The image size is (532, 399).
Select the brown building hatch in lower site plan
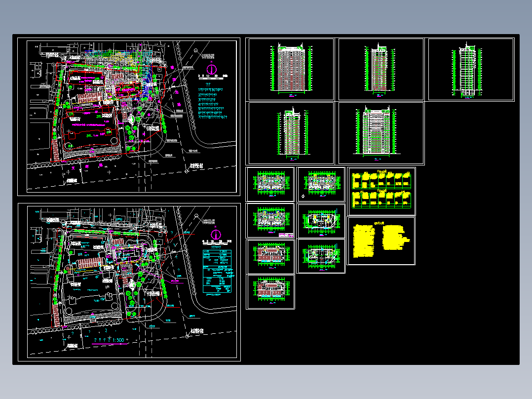(x=90, y=262)
